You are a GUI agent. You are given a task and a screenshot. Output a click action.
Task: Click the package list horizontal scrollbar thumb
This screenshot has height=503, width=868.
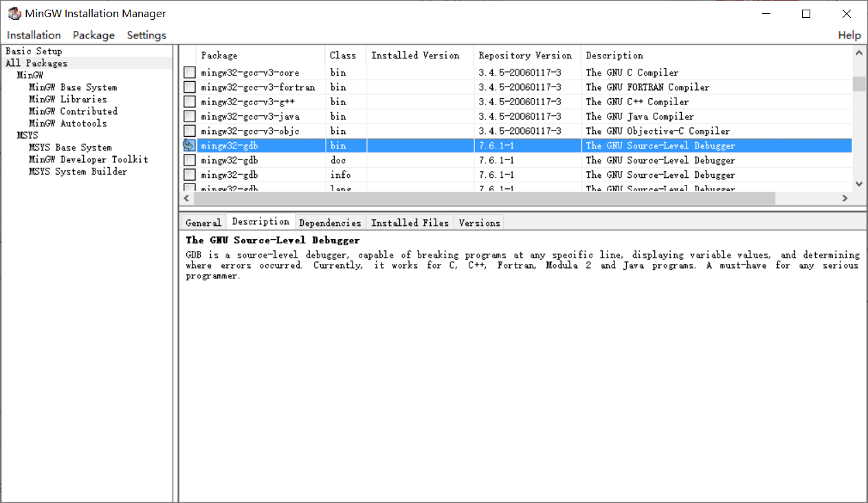pyautogui.click(x=485, y=198)
